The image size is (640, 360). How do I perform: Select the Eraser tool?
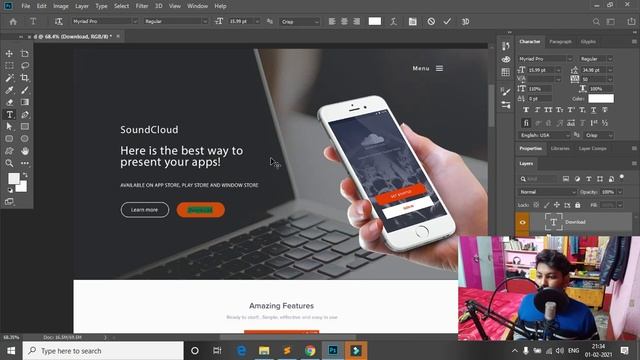[9, 102]
